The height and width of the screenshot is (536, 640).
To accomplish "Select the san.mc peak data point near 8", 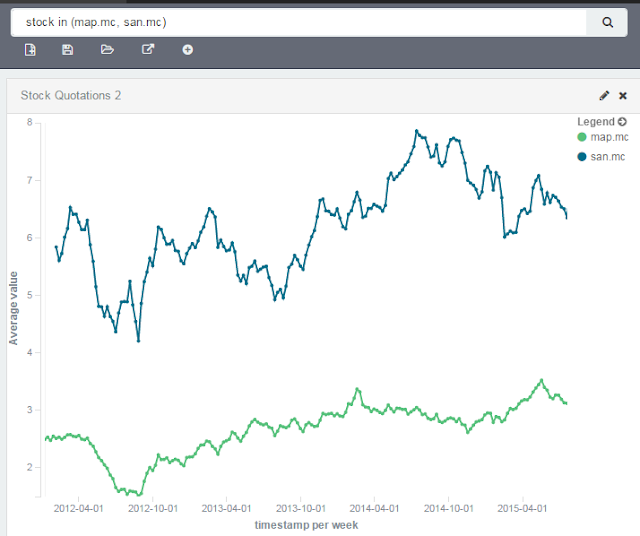I will tap(416, 131).
